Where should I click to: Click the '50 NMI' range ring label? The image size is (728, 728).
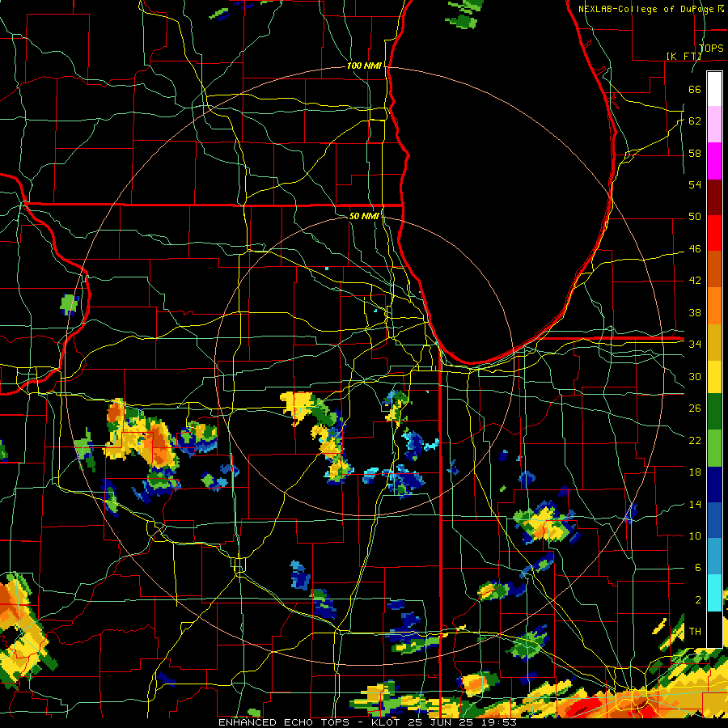pyautogui.click(x=363, y=216)
